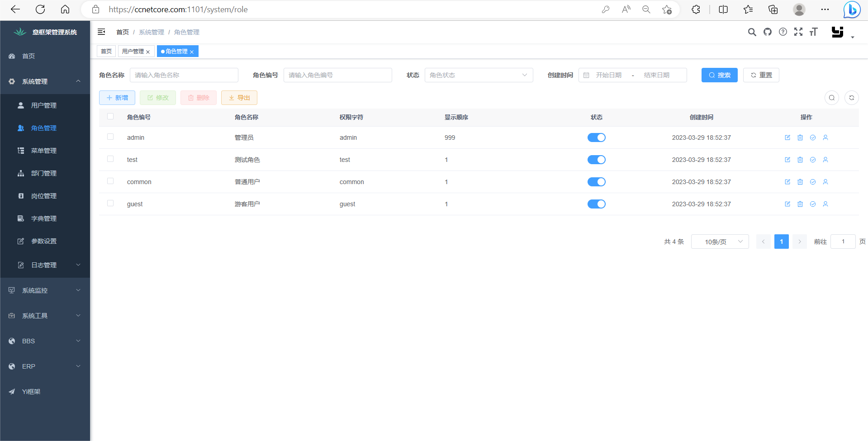This screenshot has height=441, width=868.
Task: Toggle off the admin role status switch
Action: pyautogui.click(x=597, y=138)
